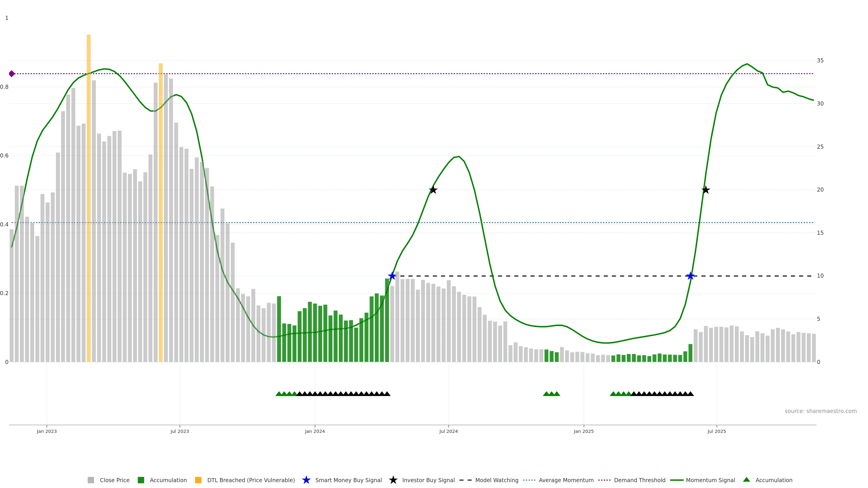The width and height of the screenshot is (868, 488).
Task: Click the Jan 2024 axis label
Action: 315,432
